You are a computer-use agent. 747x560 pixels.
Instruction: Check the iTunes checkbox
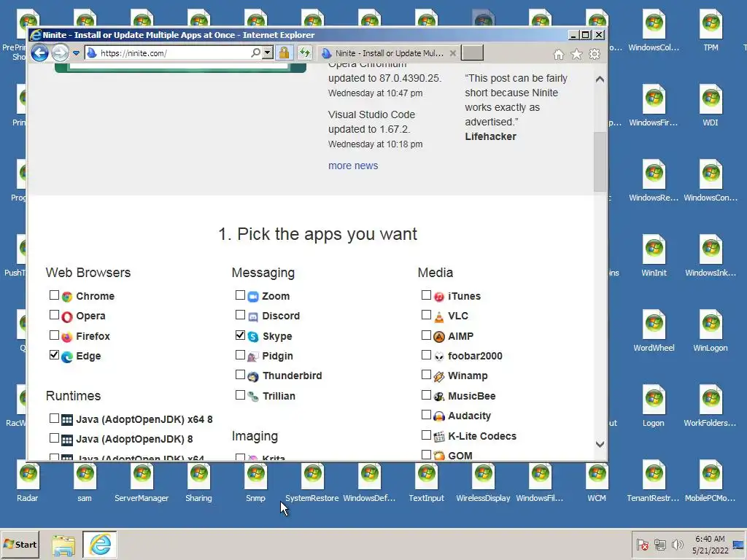click(426, 295)
